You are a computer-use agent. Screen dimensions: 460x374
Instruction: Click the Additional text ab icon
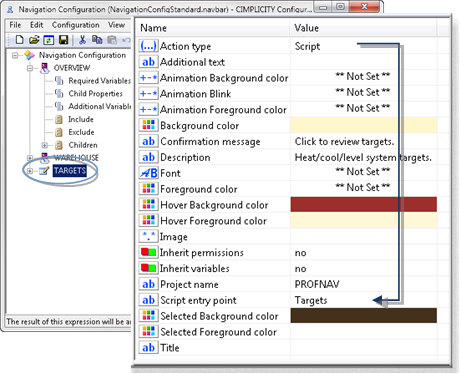(148, 62)
